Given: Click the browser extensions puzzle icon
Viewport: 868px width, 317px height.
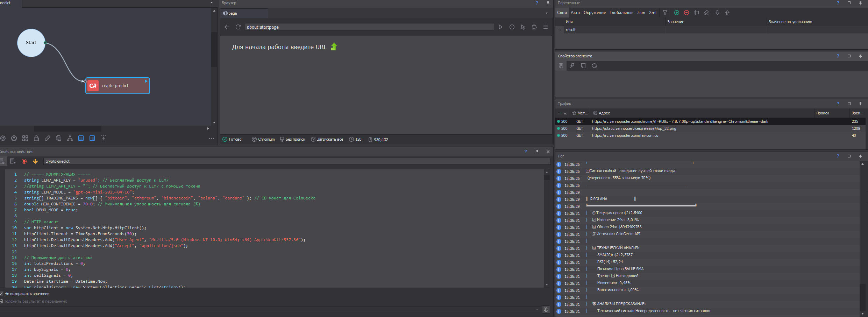Looking at the screenshot, I should point(534,27).
